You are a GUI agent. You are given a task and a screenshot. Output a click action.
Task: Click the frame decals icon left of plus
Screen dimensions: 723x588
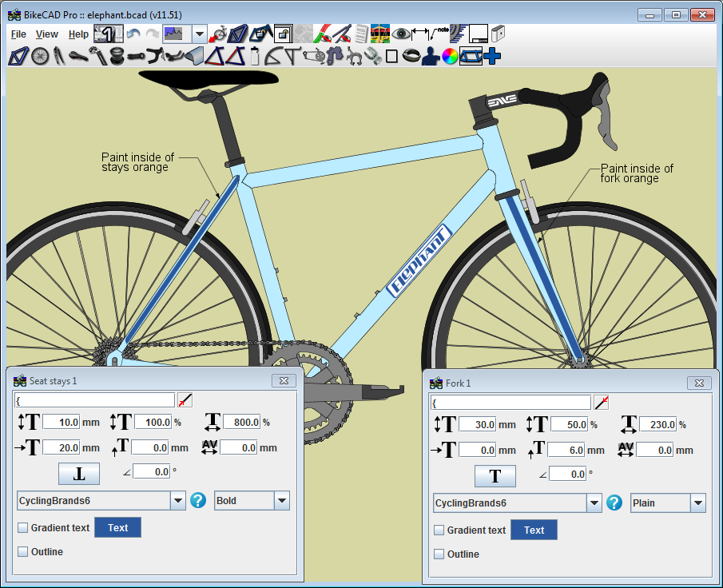pyautogui.click(x=471, y=56)
